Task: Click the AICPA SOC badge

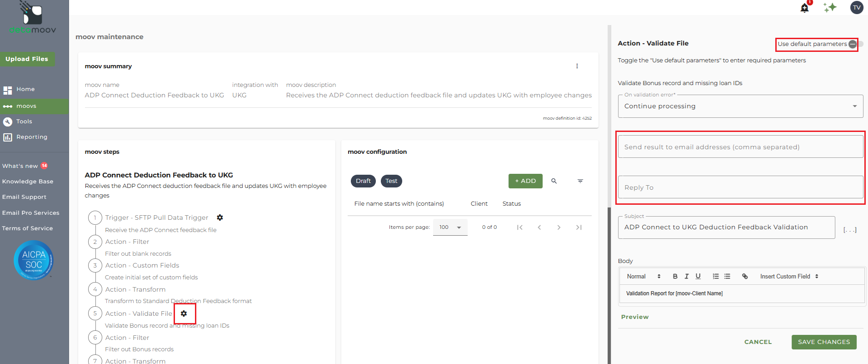Action: (x=34, y=260)
